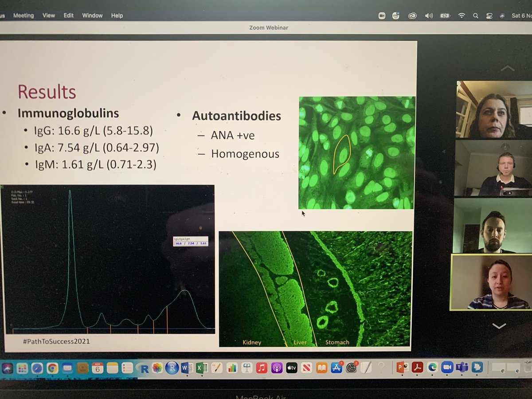Open Microsoft Edge from the Dock

tap(432, 368)
